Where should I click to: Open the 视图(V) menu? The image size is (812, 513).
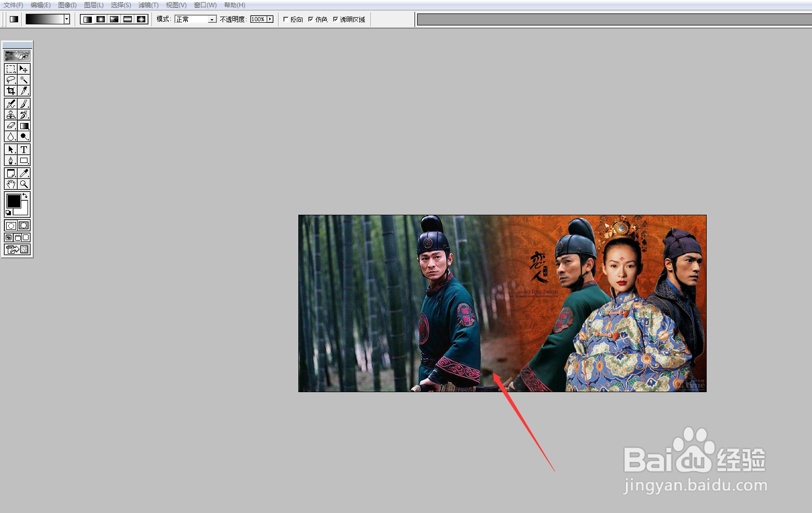point(176,5)
